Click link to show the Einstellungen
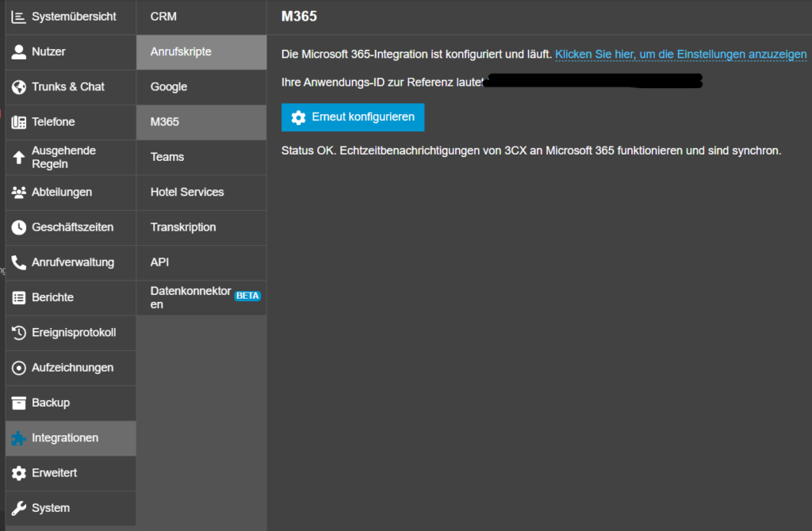812x531 pixels. tap(680, 55)
